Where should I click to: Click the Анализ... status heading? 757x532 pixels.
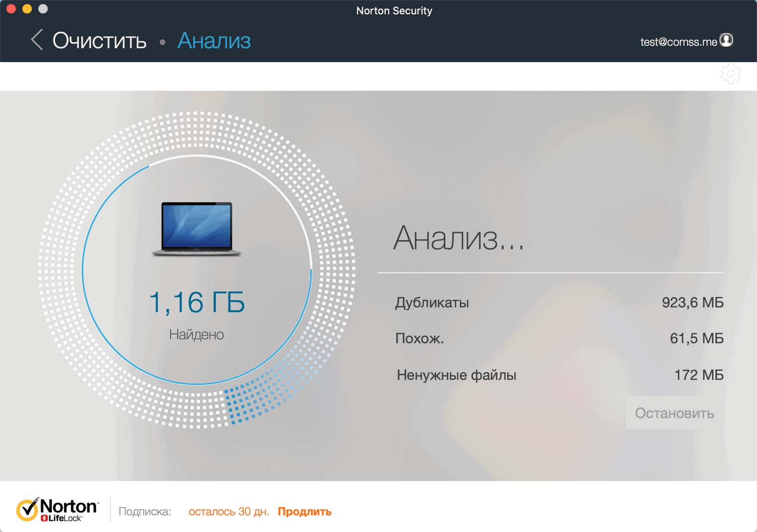click(459, 238)
